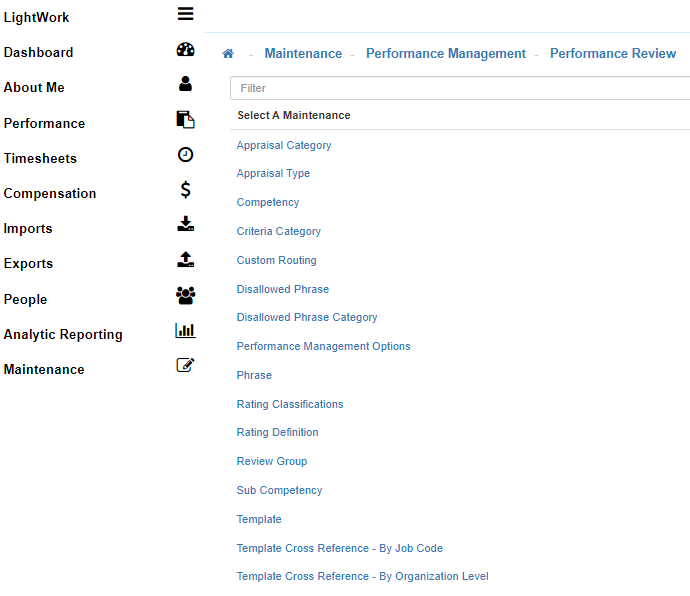Open the Appraisal Category maintenance link
This screenshot has width=690, height=596.
(284, 145)
